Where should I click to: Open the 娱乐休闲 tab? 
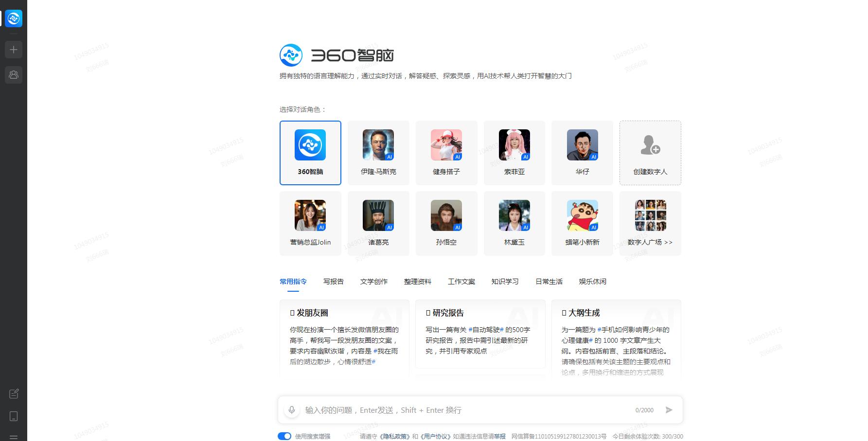coord(593,282)
